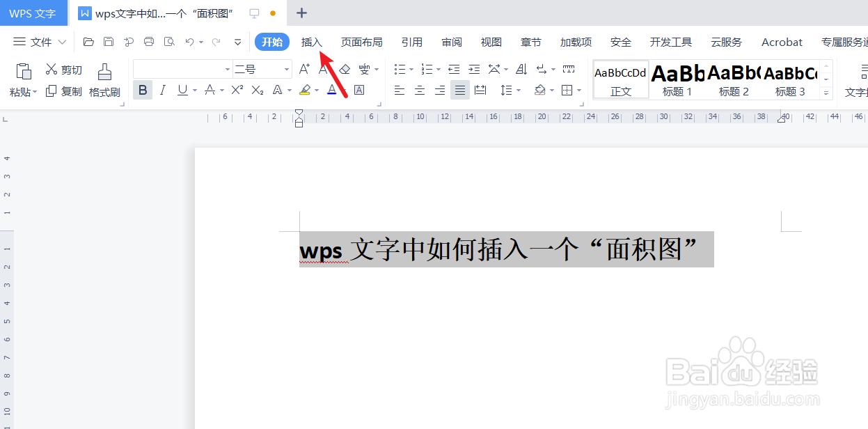Apply blue font color A
The image size is (868, 429).
point(332,90)
